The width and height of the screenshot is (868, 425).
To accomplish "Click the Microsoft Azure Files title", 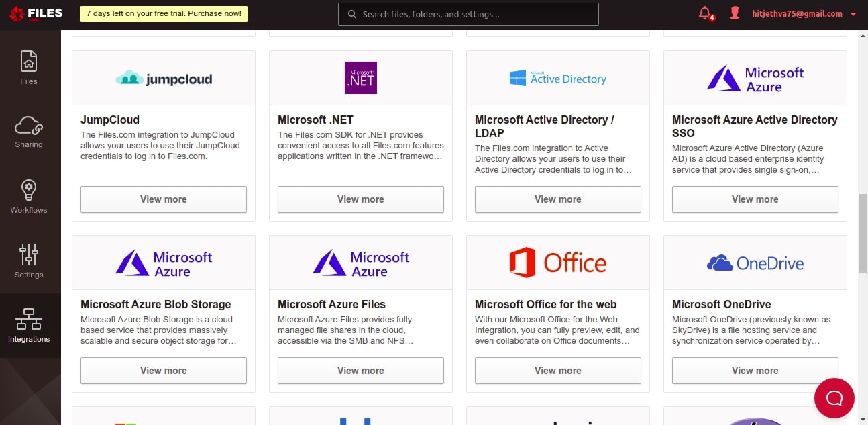I will pyautogui.click(x=331, y=304).
